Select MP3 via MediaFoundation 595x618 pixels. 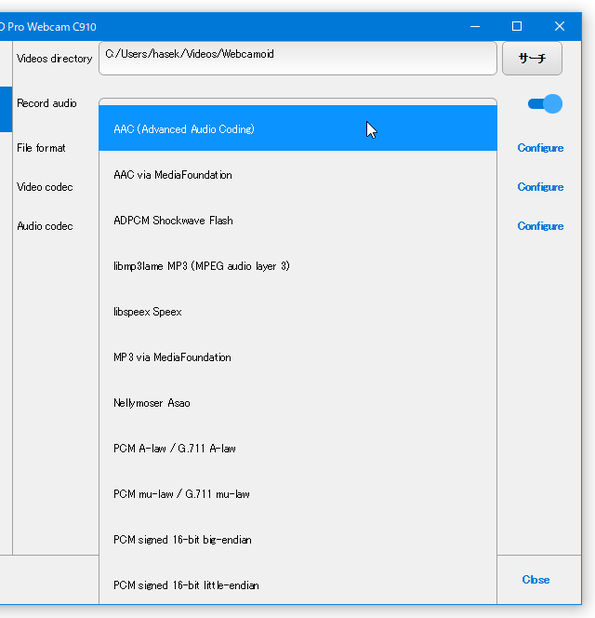298,357
